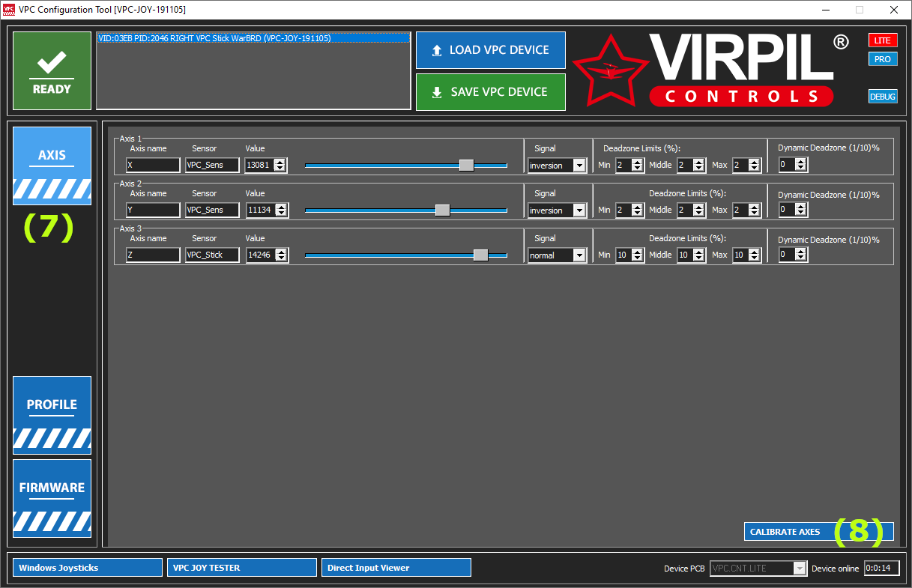
Task: Select the LITE mode button
Action: pos(883,40)
